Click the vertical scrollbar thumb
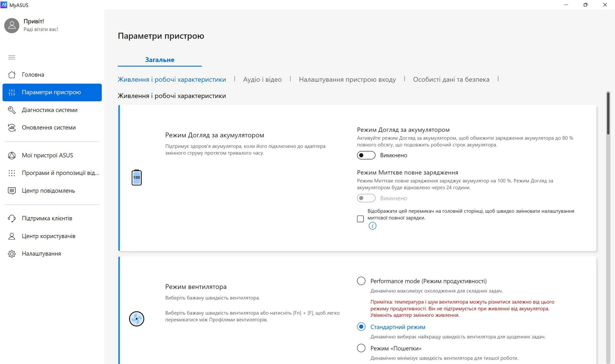Screen dimensions: 615x364 pyautogui.click(x=608, y=113)
